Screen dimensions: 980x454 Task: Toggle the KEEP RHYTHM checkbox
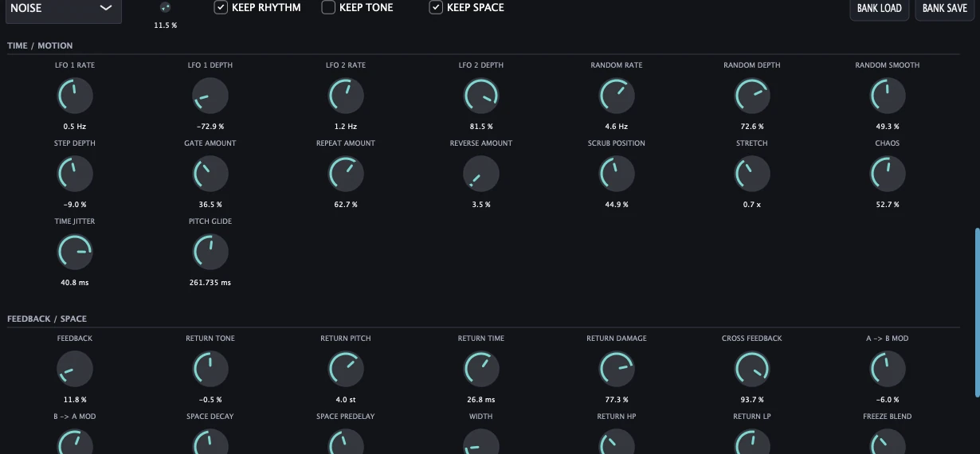221,7
